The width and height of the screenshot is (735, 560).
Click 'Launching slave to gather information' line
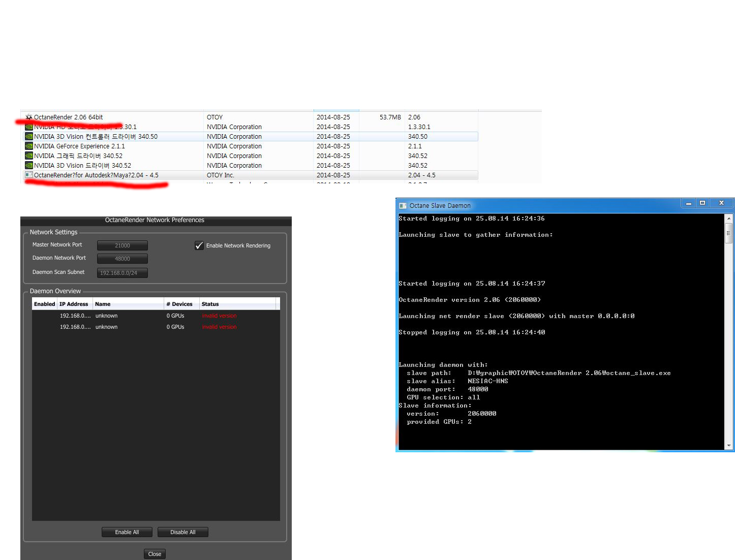[476, 235]
